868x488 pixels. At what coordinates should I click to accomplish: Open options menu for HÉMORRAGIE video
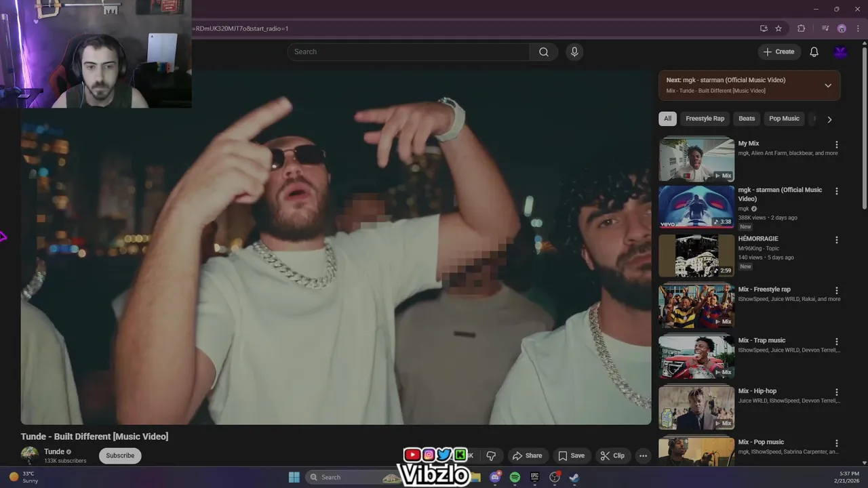coord(836,240)
